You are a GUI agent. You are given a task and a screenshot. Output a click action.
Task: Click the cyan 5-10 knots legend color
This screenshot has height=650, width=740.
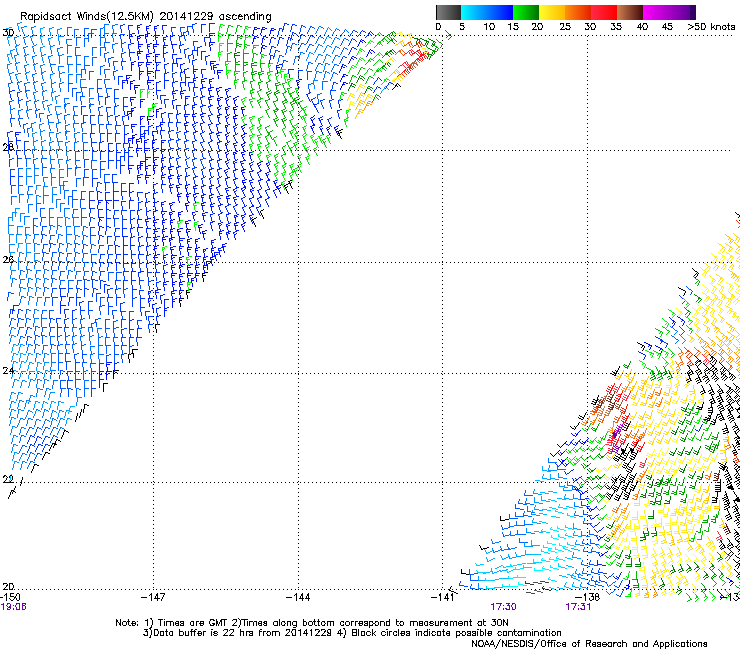tap(473, 12)
